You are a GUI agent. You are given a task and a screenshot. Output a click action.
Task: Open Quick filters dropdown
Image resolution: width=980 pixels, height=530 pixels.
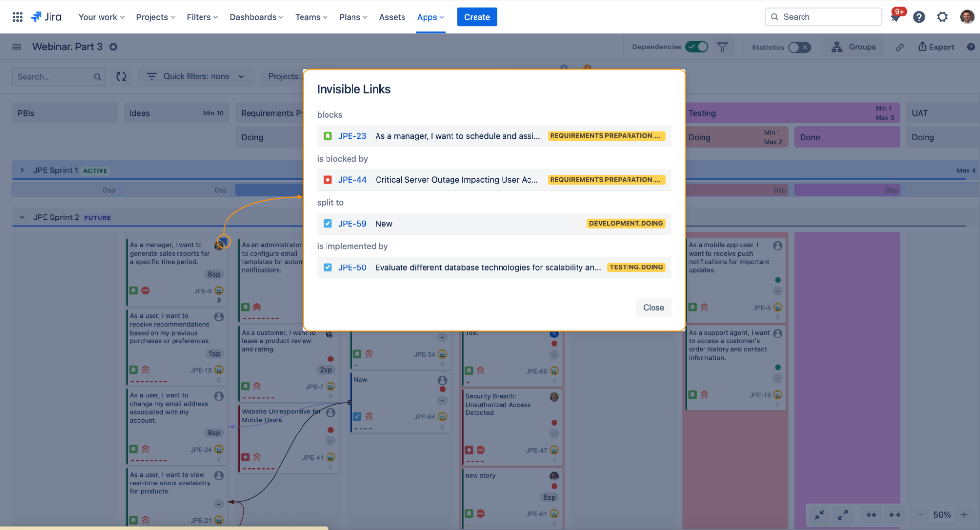click(x=196, y=77)
